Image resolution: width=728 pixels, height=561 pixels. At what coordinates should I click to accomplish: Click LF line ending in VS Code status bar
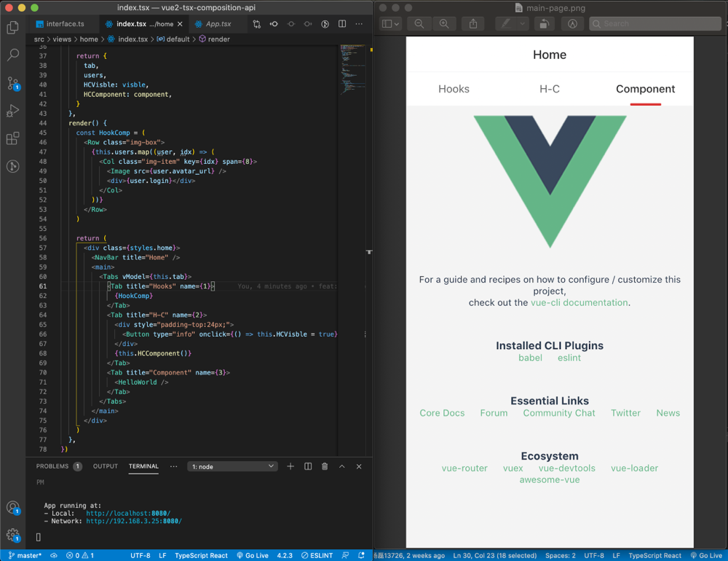pos(162,555)
